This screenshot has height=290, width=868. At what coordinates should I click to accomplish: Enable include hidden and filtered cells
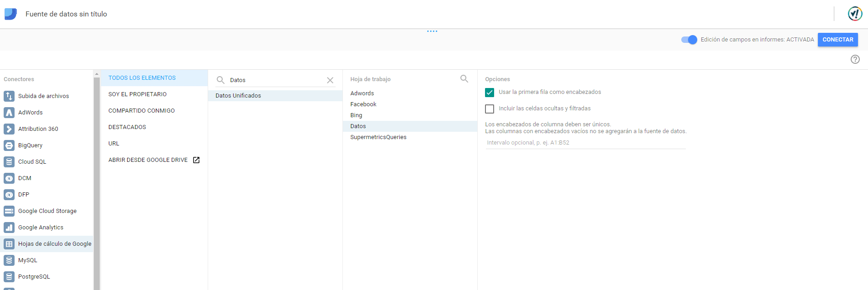pos(490,109)
